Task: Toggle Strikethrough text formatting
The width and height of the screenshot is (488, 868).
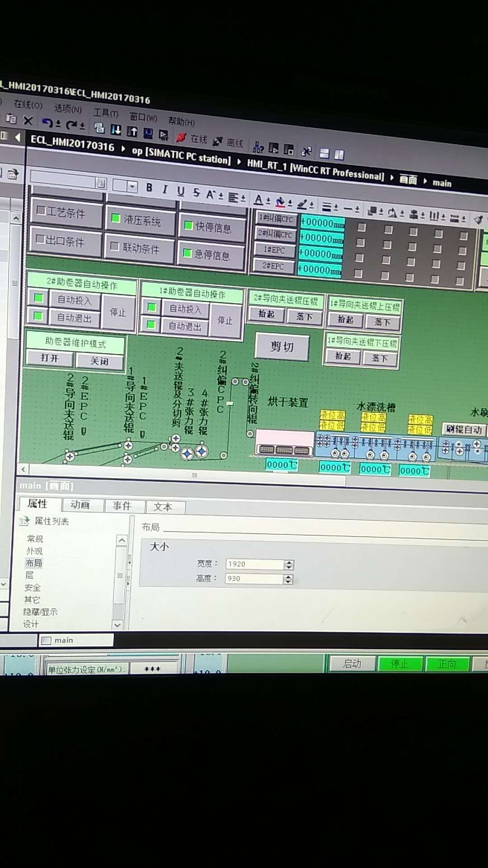Action: pos(196,193)
